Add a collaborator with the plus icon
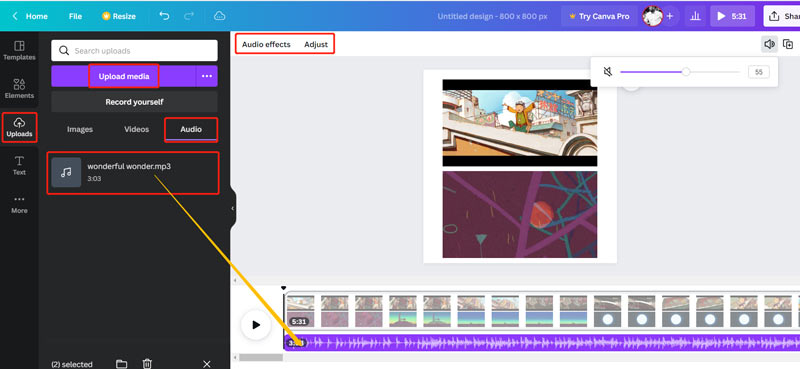800x369 pixels. (x=670, y=16)
